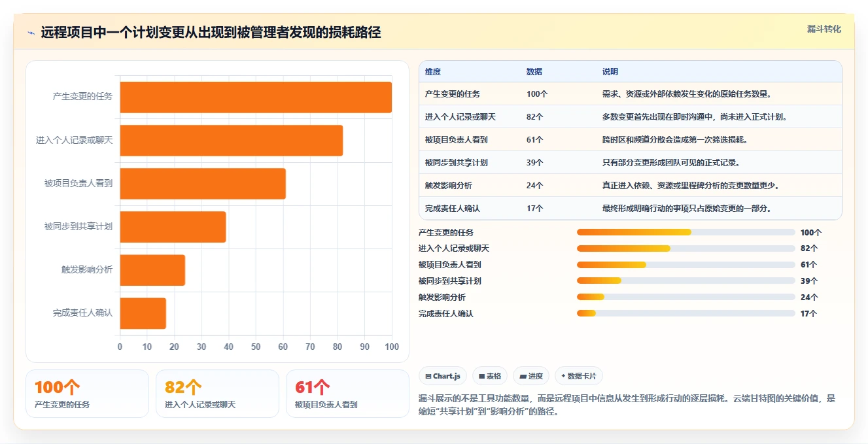Click the 触发影响分析 chart bar

click(x=152, y=270)
